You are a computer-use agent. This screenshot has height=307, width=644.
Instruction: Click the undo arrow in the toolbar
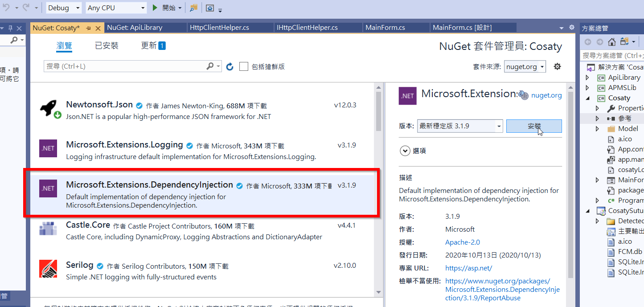[6, 8]
